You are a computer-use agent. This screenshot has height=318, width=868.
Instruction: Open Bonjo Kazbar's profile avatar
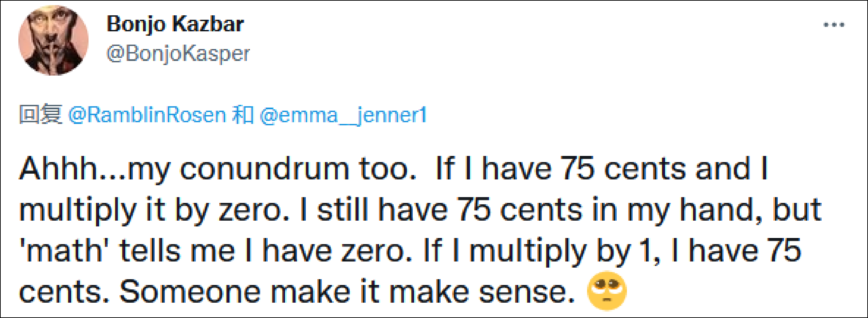point(53,40)
